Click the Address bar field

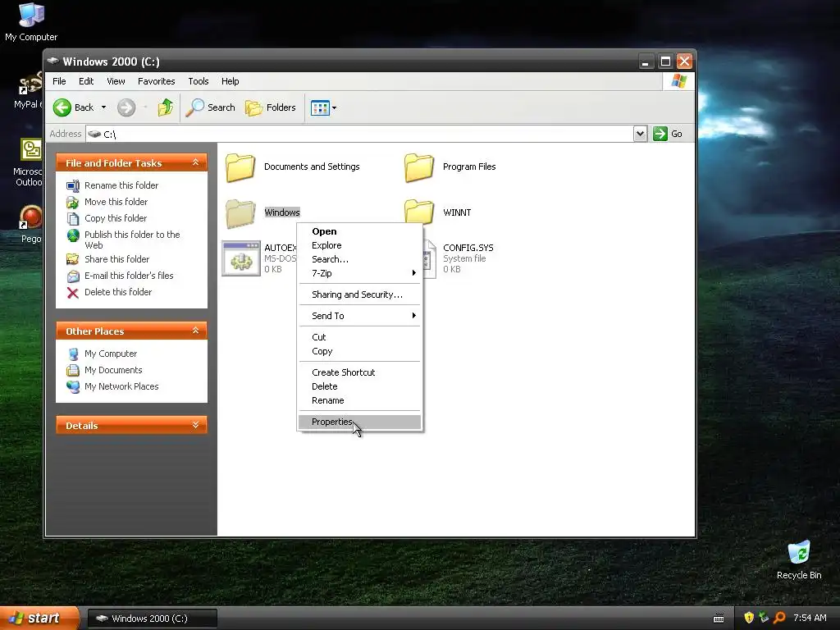359,134
